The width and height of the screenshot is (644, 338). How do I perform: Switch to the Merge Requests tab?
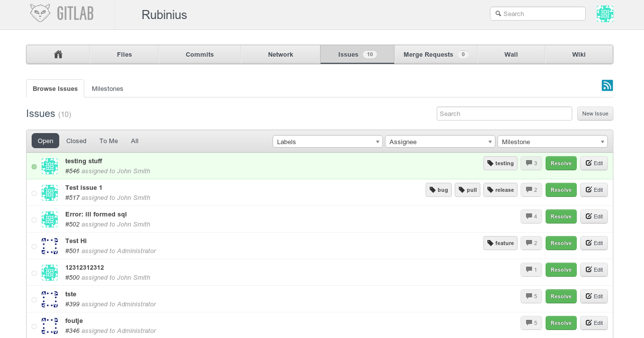tap(435, 54)
